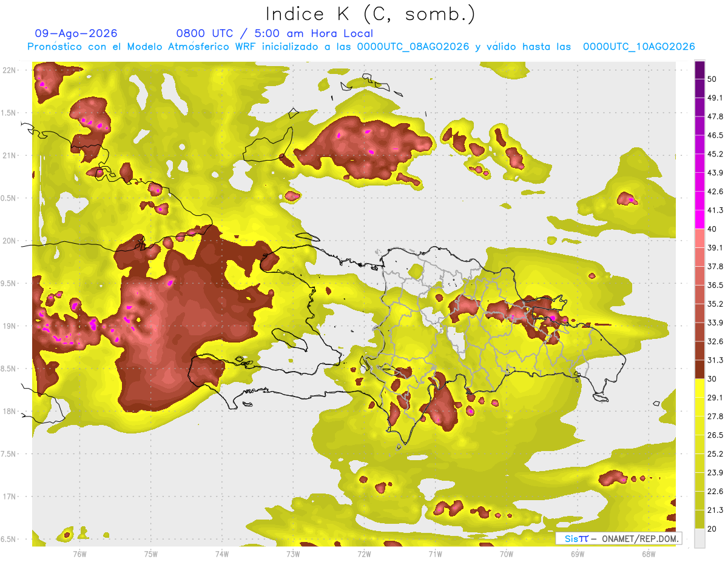Click the colorbar value '45.2'

[x=715, y=154]
